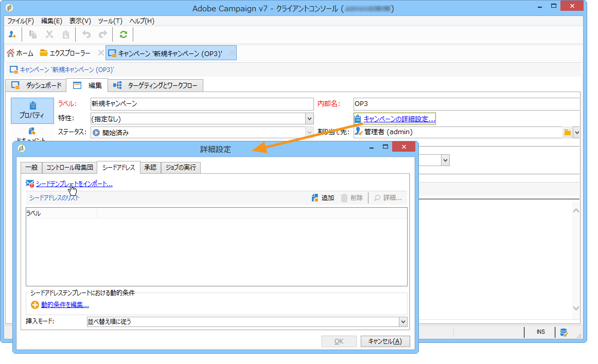This screenshot has height=364, width=598.
Task: Click the シードテンプレートをインポート link
Action: click(x=75, y=184)
